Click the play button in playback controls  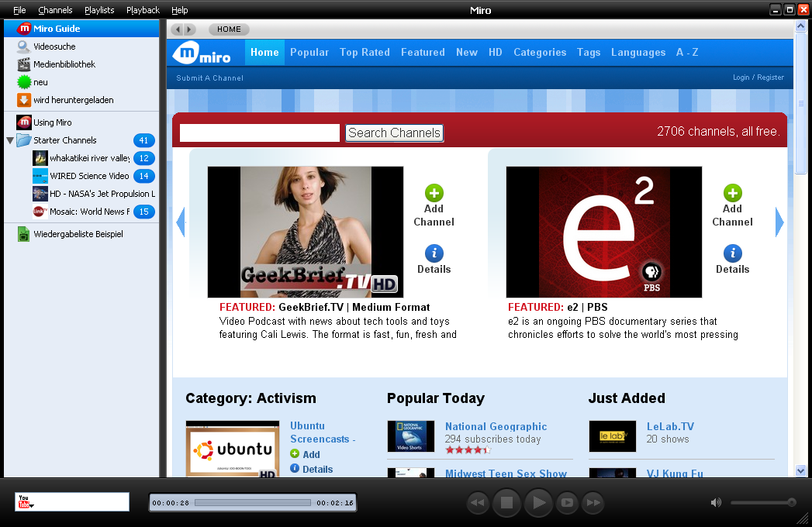pos(537,503)
